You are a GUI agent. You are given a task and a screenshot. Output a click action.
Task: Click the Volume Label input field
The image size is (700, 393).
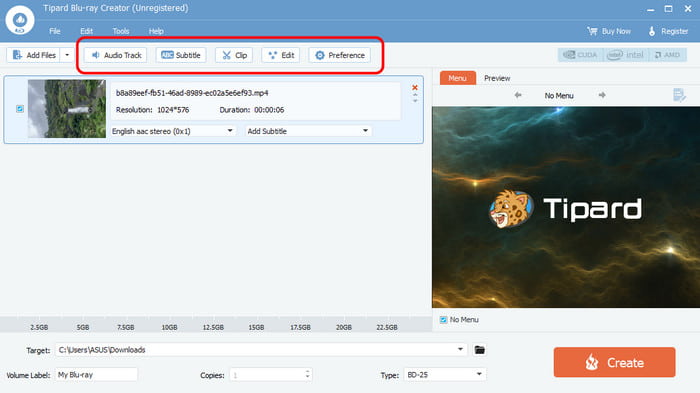(x=96, y=375)
